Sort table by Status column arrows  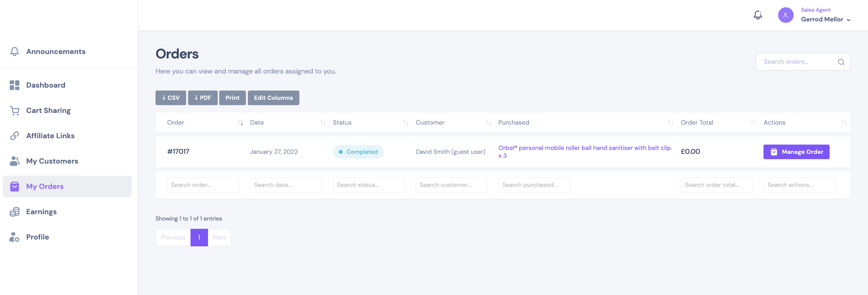[406, 122]
